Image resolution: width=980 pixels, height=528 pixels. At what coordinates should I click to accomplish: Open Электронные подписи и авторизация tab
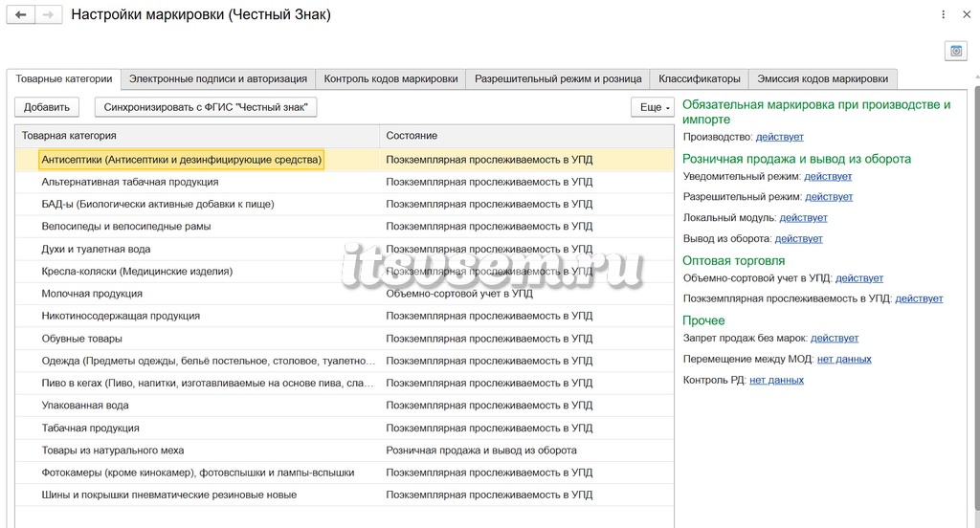(218, 78)
